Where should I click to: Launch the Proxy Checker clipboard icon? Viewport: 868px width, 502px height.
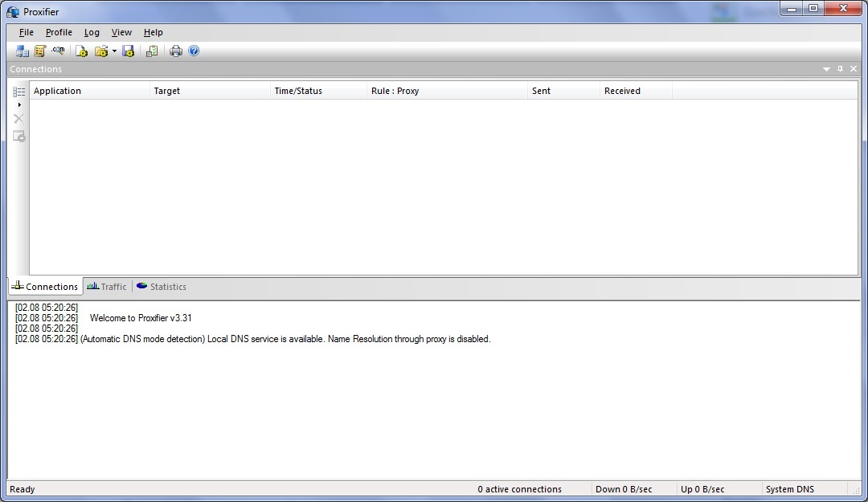pos(152,51)
